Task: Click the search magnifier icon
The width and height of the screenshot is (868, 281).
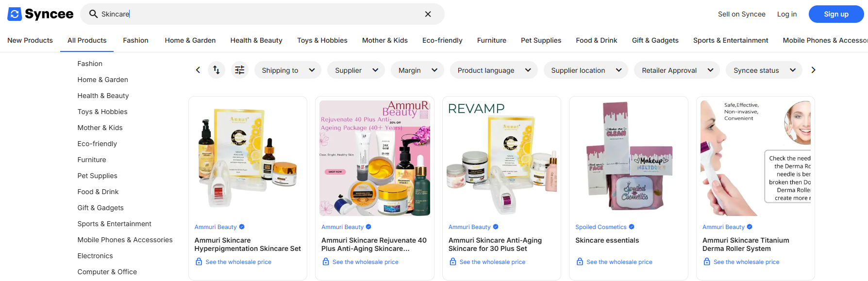Action: tap(93, 14)
